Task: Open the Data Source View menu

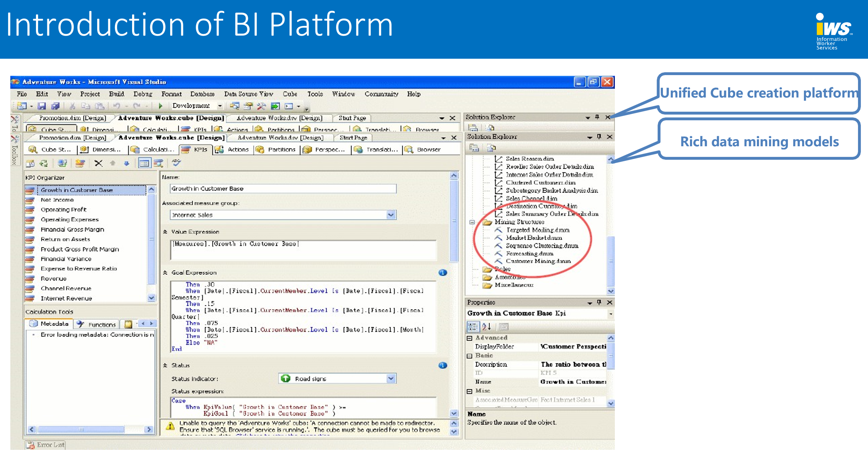Action: (249, 94)
